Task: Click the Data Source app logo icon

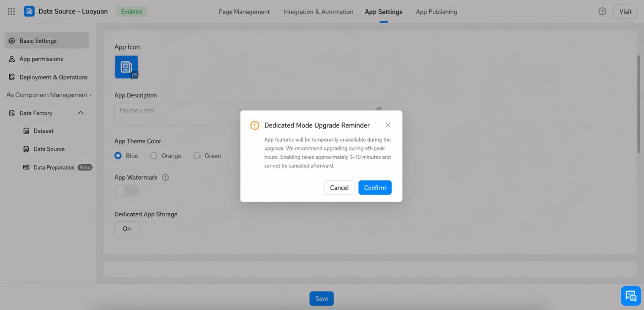Action: tap(29, 11)
